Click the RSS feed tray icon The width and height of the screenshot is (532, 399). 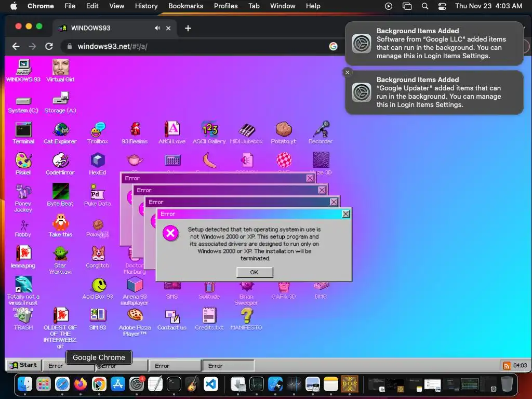(507, 365)
